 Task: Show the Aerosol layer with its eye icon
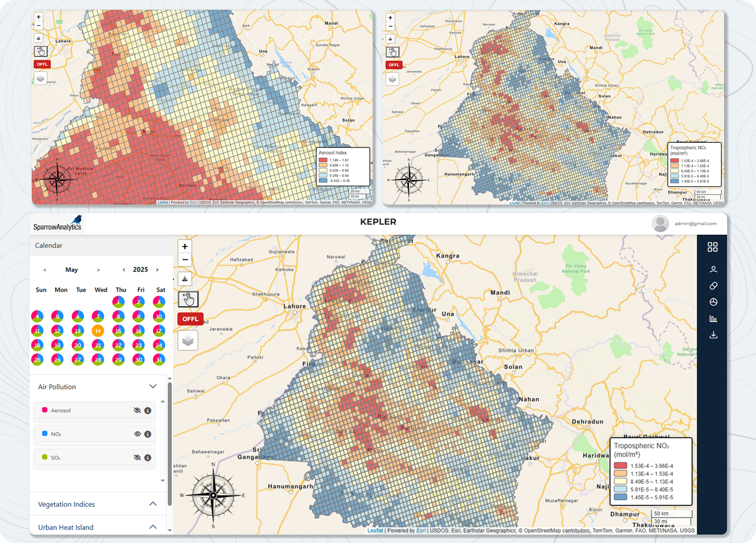coord(137,411)
